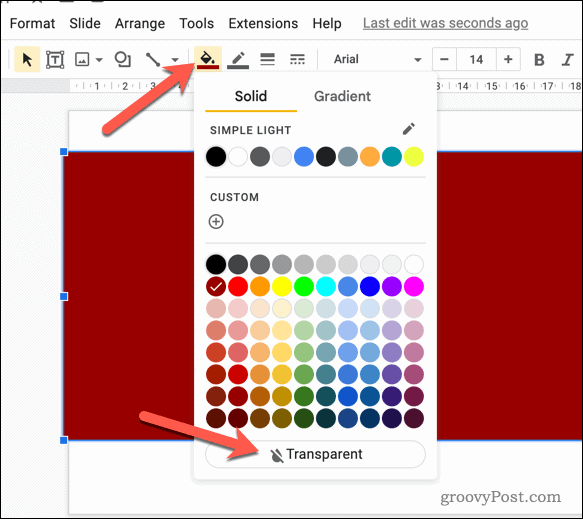Switch to the Gradient tab
This screenshot has height=520, width=583.
342,96
